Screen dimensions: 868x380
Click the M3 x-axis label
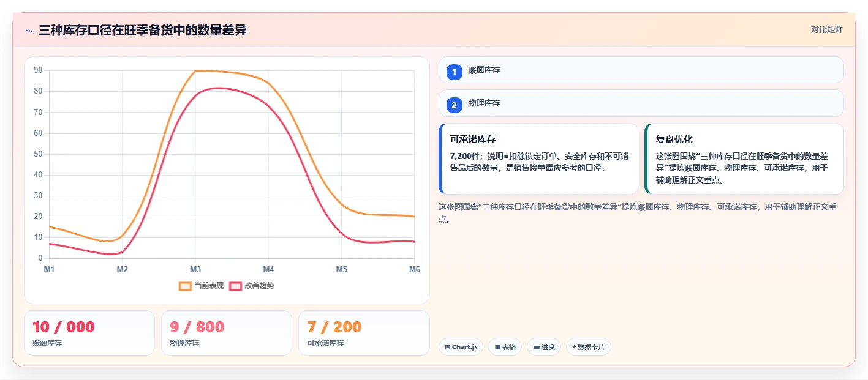(x=195, y=270)
